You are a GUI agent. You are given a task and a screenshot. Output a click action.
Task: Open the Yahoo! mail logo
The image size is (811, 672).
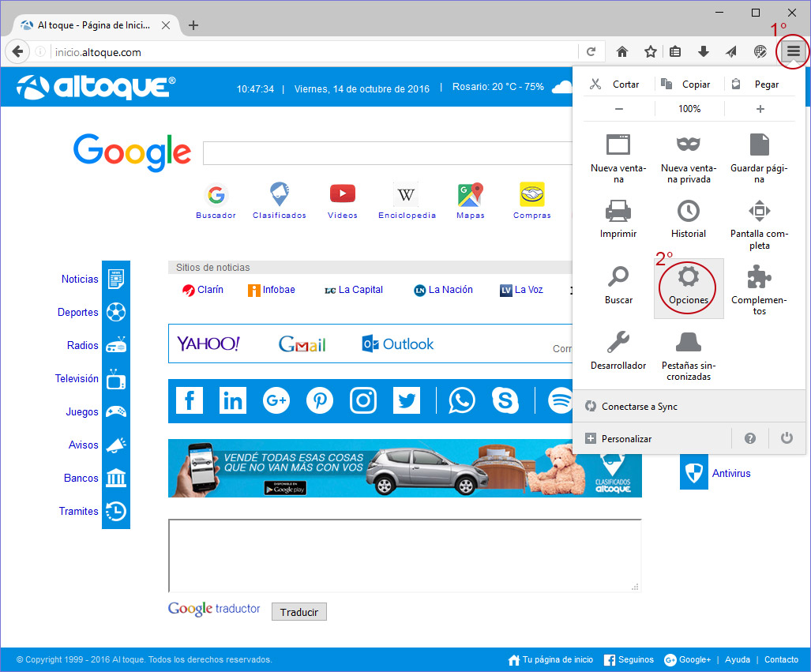tap(208, 344)
